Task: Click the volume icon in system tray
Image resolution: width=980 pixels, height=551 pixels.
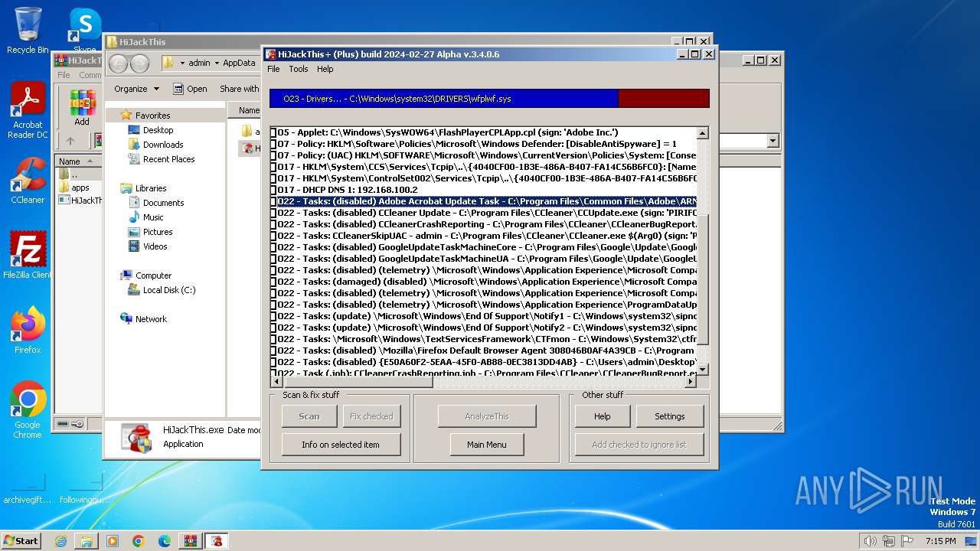Action: coord(870,541)
